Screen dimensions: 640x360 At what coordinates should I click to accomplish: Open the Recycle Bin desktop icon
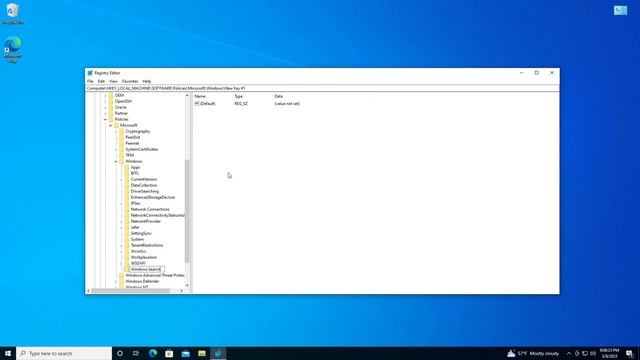pos(13,13)
